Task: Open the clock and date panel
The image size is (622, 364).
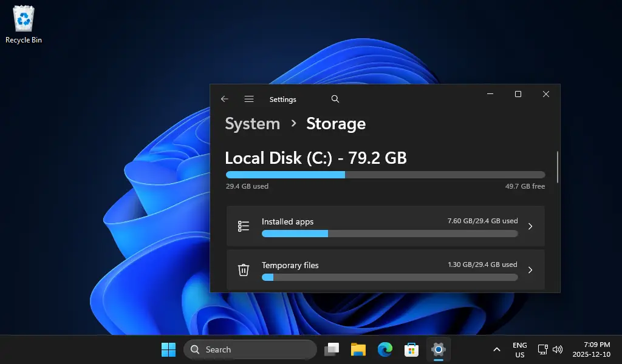Action: click(x=591, y=349)
